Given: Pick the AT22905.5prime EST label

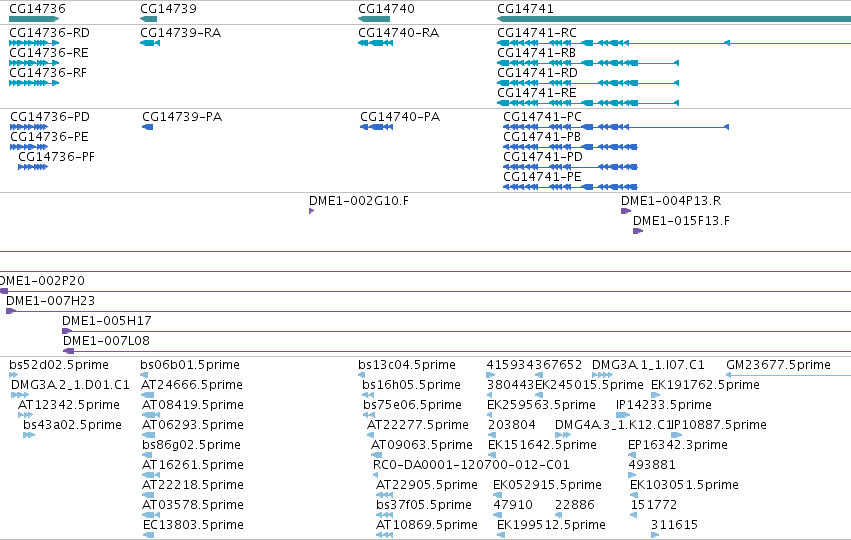Looking at the screenshot, I should click(x=427, y=485).
